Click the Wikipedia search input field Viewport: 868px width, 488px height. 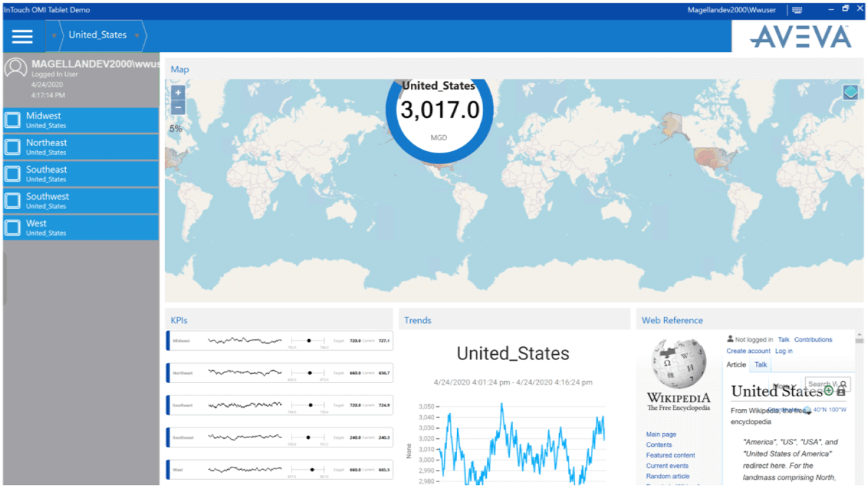pyautogui.click(x=823, y=384)
